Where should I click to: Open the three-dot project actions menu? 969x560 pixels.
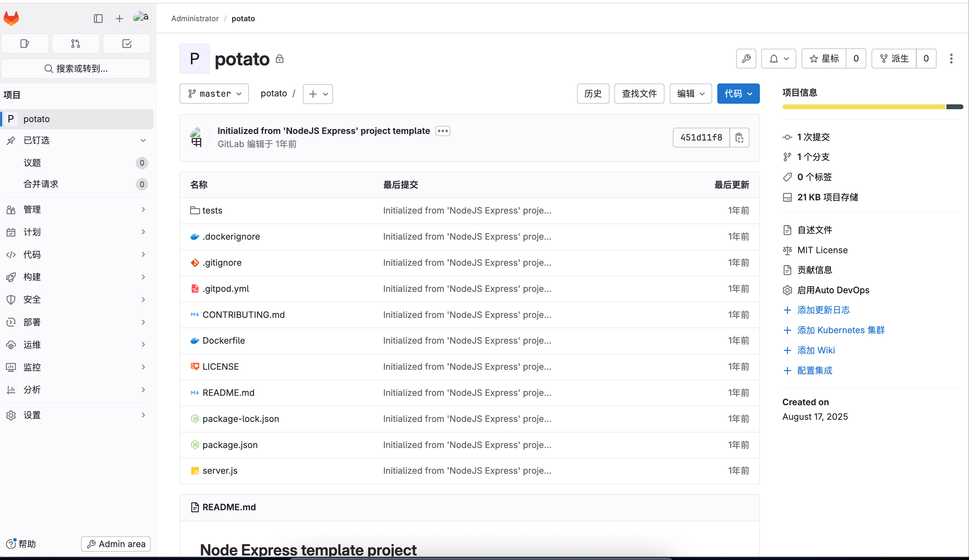coord(951,58)
